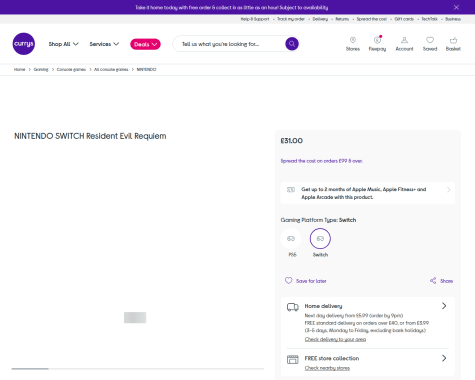Open the Account icon
This screenshot has height=380, width=475.
click(404, 40)
